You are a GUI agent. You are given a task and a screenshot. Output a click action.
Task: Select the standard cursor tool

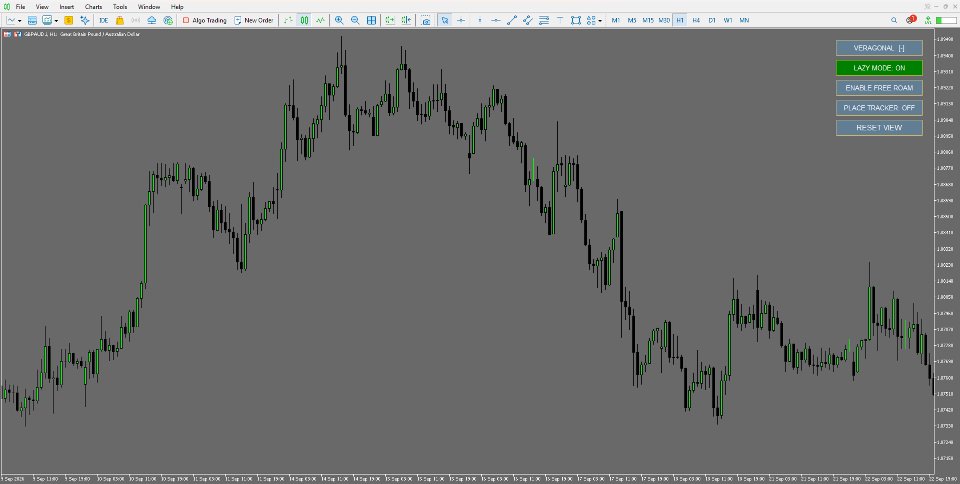coord(444,20)
